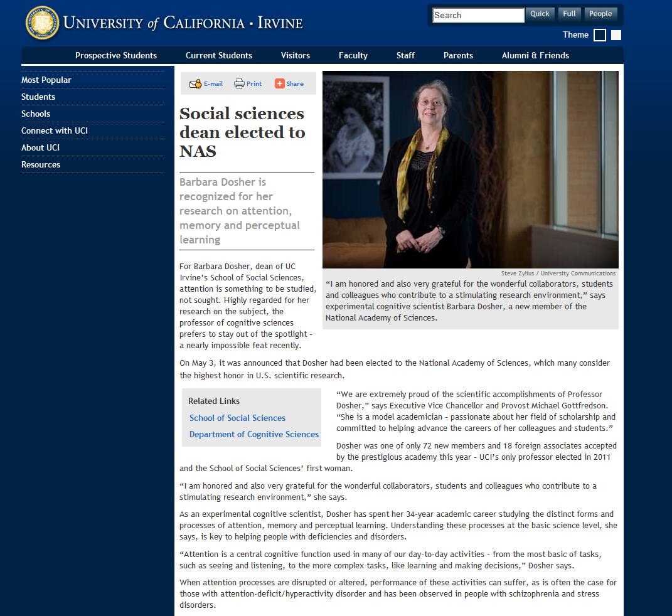Image resolution: width=672 pixels, height=616 pixels.
Task: Open About UCI sidebar link
Action: tap(40, 148)
